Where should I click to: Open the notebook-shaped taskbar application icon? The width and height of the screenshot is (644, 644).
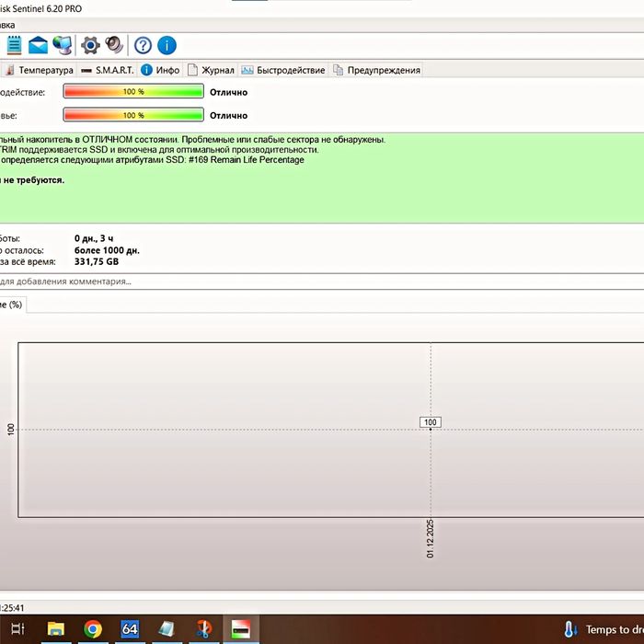pos(167,628)
